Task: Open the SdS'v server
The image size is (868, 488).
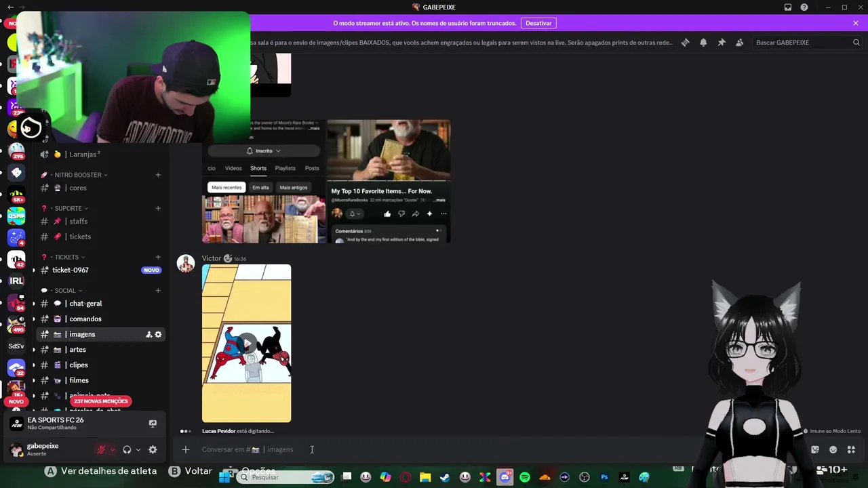Action: pos(16,346)
